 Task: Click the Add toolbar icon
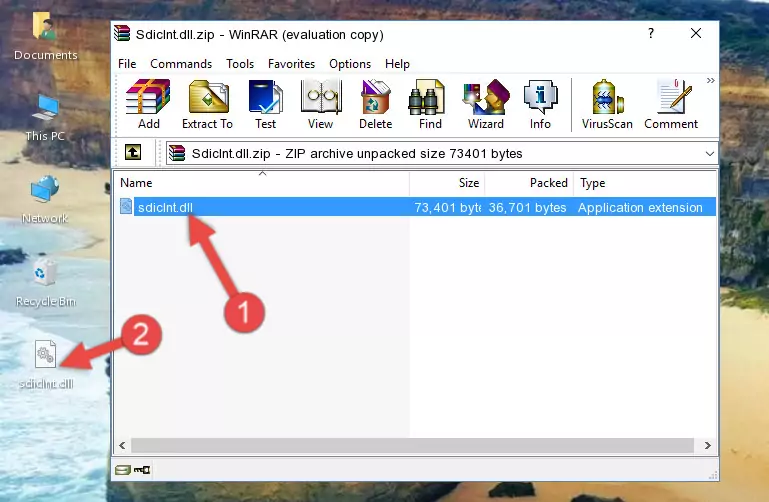tap(148, 104)
